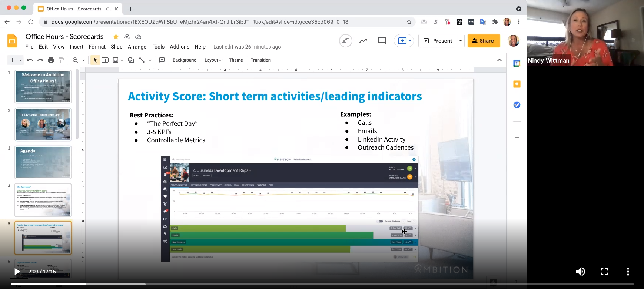Screen dimensions: 644x289
Task: Open the Help menu
Action: pyautogui.click(x=200, y=47)
